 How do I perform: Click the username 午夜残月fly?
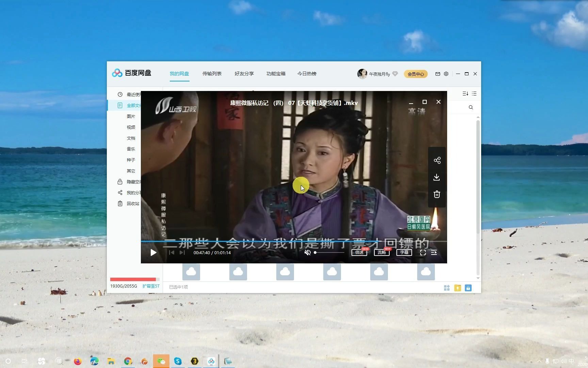[x=379, y=74]
